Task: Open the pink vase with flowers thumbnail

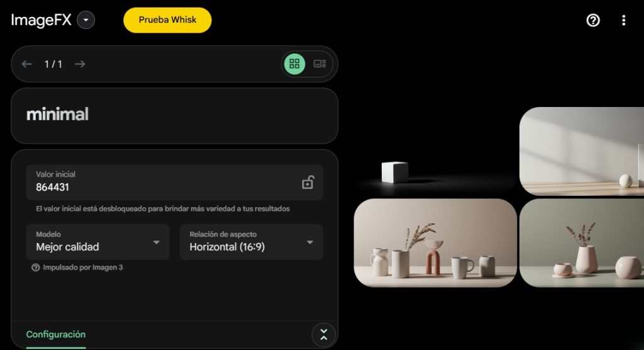Action: click(x=582, y=242)
